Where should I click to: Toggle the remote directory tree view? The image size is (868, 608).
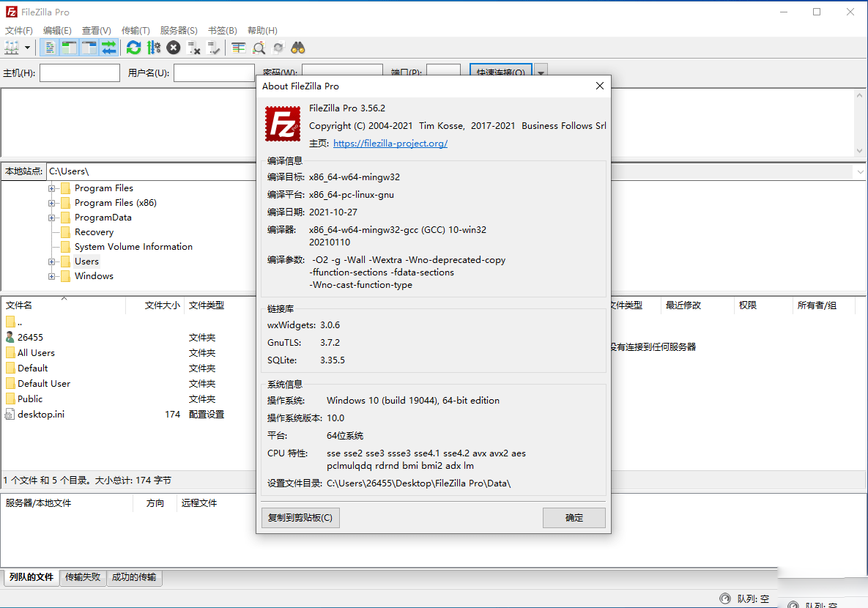point(89,48)
